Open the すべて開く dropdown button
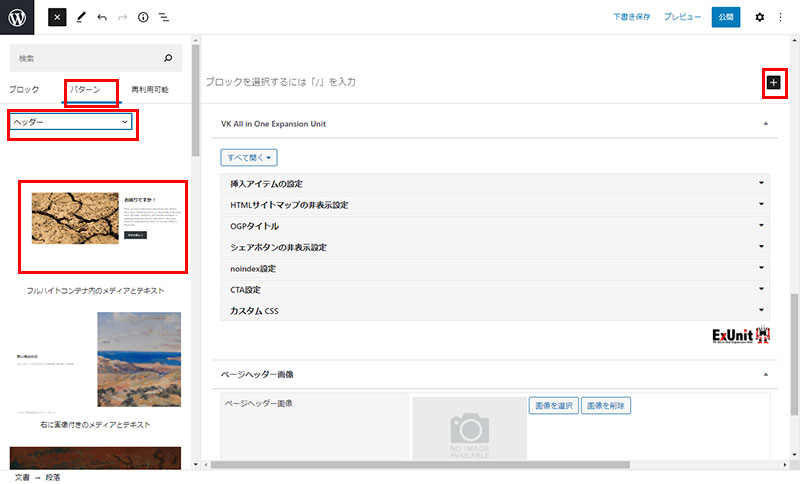Screen dimensions: 800x484 (x=249, y=157)
